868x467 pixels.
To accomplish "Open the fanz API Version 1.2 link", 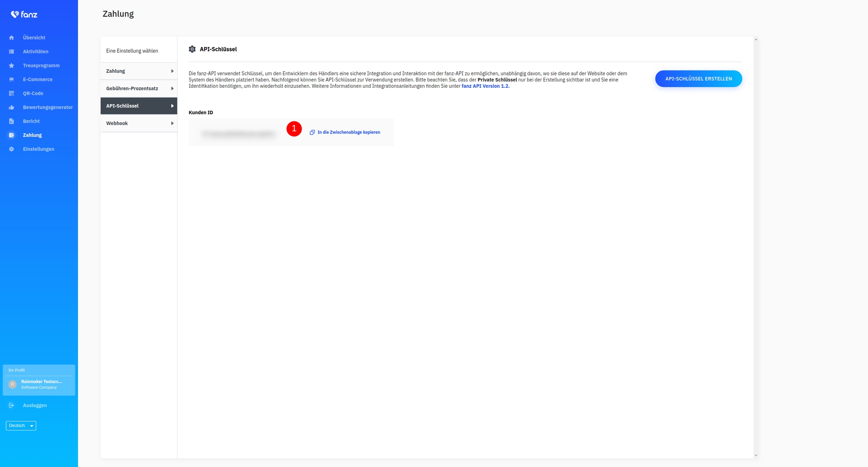I will click(485, 86).
